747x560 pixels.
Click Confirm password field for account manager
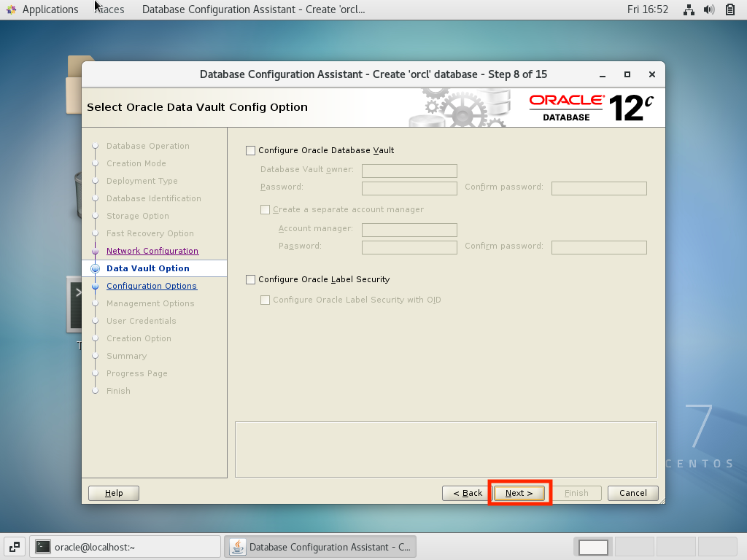[x=599, y=247]
